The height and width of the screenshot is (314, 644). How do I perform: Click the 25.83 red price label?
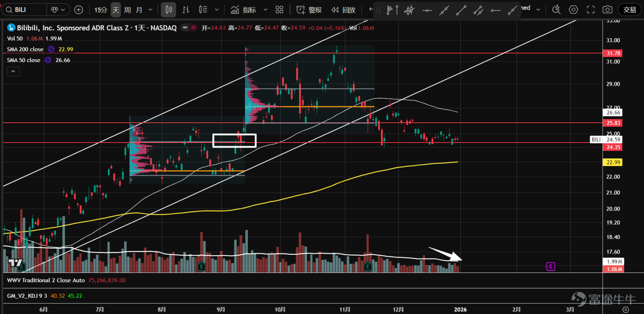point(613,123)
